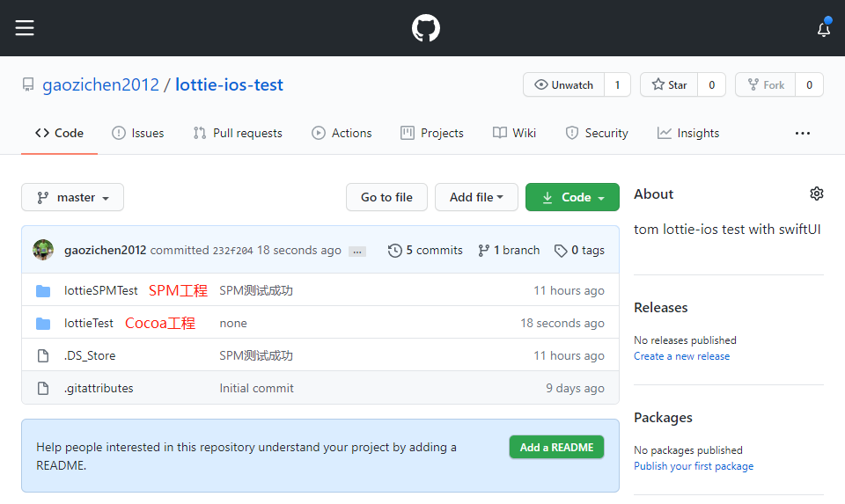Screen dimensions: 845x504
Task: Expand commit message ellipsis button
Action: 357,252
